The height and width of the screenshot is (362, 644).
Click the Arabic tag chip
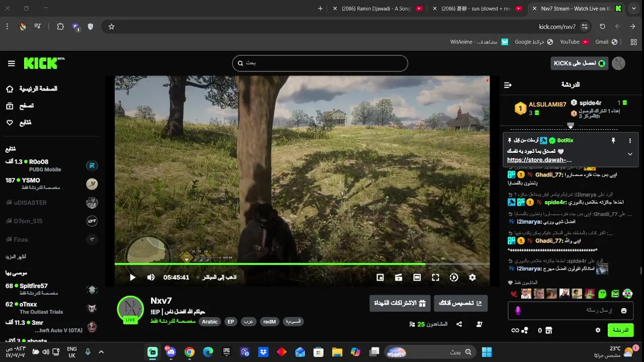[210, 322]
